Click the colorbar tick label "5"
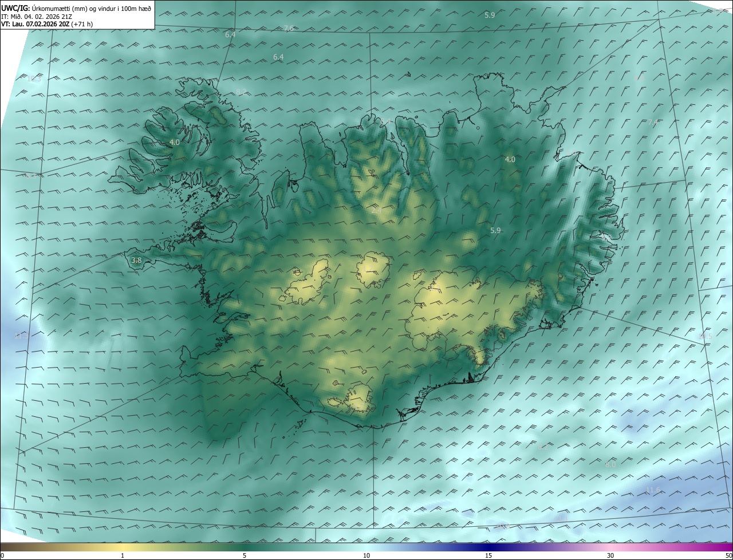The width and height of the screenshot is (733, 560). [x=245, y=555]
